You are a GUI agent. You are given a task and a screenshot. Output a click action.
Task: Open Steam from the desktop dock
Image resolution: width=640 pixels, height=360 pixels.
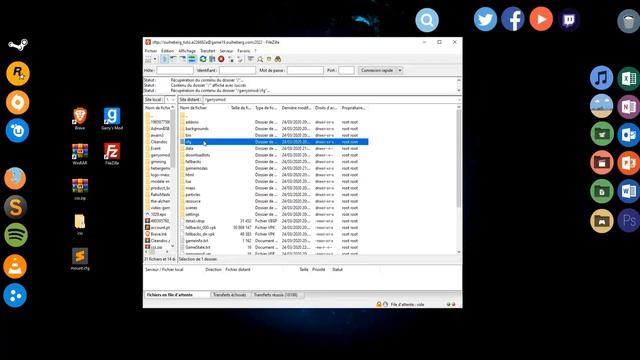pyautogui.click(x=18, y=44)
